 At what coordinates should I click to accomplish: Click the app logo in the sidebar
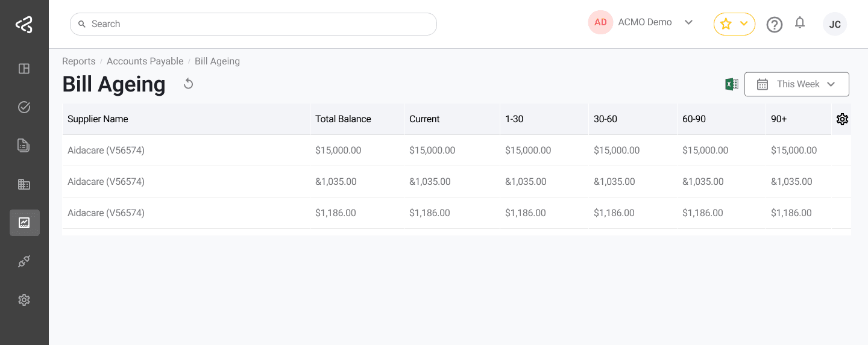pos(24,25)
